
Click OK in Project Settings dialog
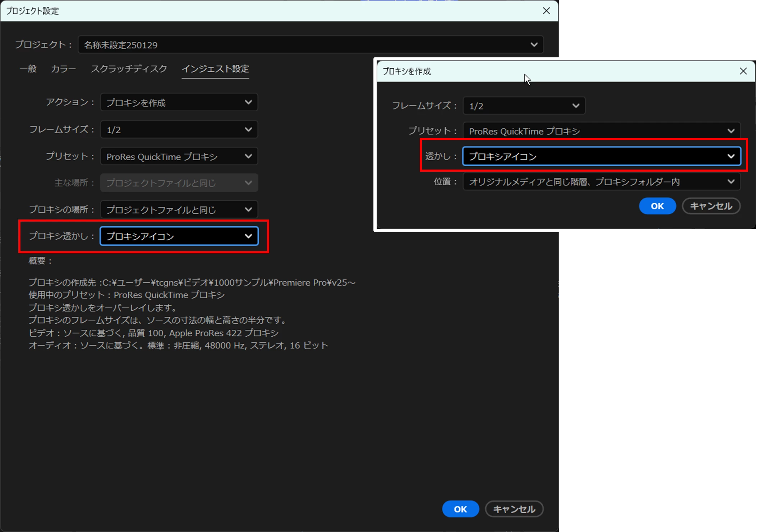click(460, 509)
